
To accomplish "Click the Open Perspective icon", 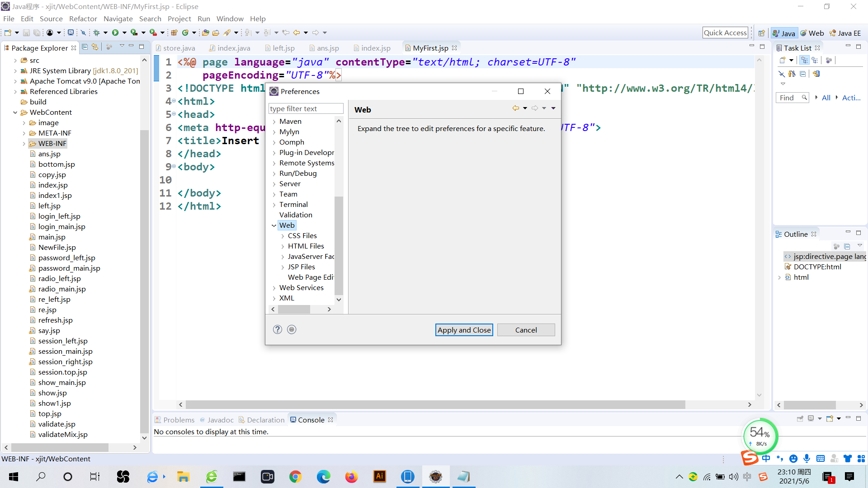I will pos(762,33).
